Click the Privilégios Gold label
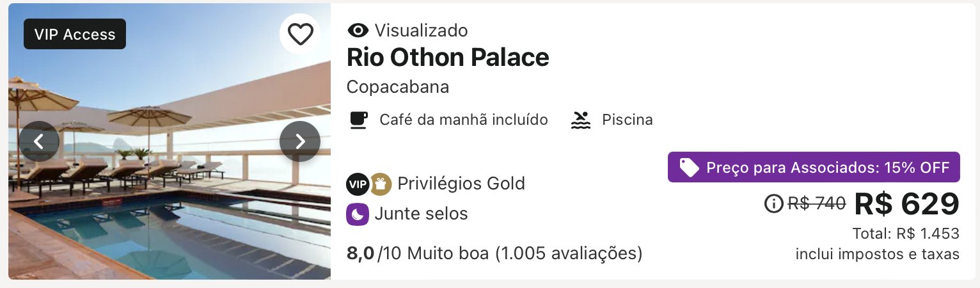Viewport: 980px width, 288px height. [x=461, y=184]
